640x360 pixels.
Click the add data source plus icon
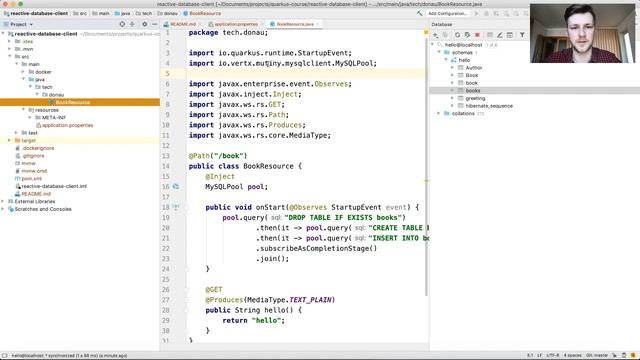tap(436, 35)
